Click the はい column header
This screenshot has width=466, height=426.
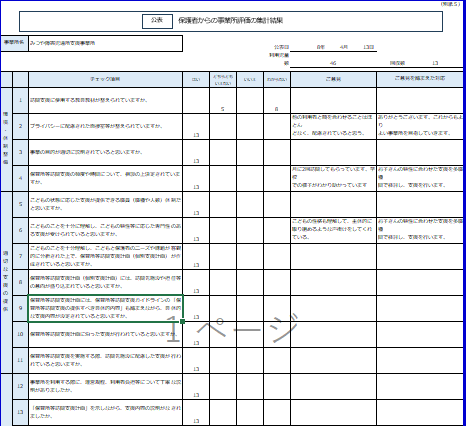tap(196, 80)
